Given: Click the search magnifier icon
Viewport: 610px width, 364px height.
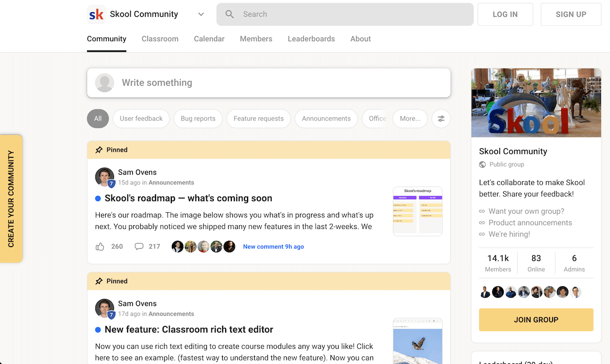Looking at the screenshot, I should point(229,14).
